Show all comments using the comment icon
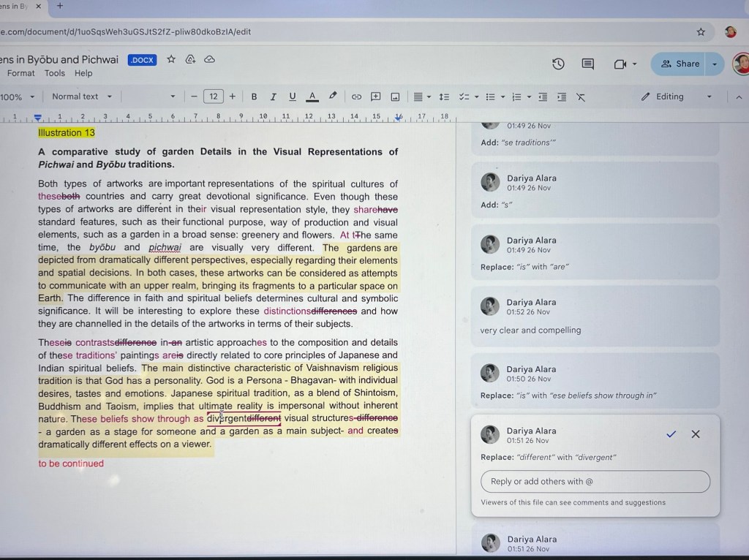Viewport: 749px width, 560px height. tap(587, 64)
